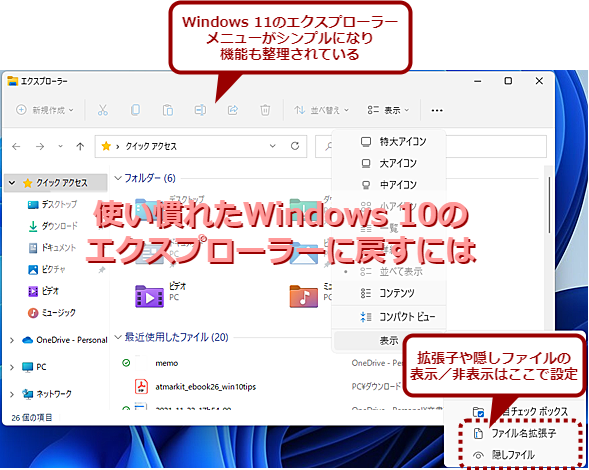The height and width of the screenshot is (470, 589).
Task: Click the 26 個の項目 status bar text
Action: click(x=32, y=418)
